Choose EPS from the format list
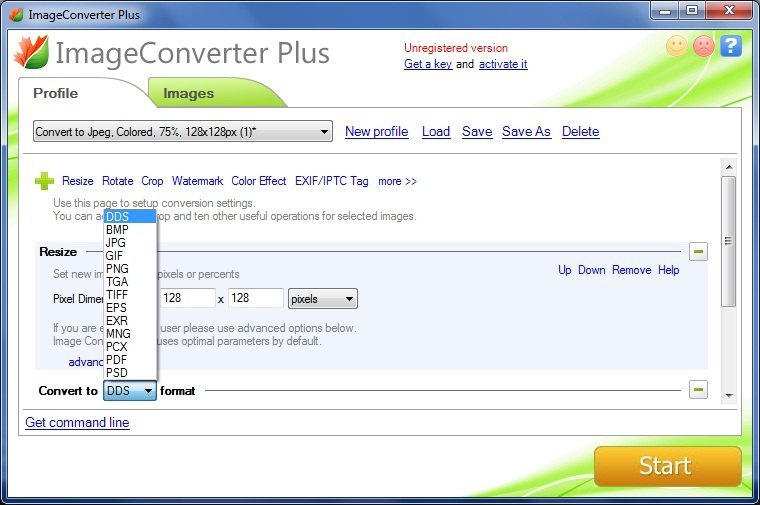 pos(130,308)
